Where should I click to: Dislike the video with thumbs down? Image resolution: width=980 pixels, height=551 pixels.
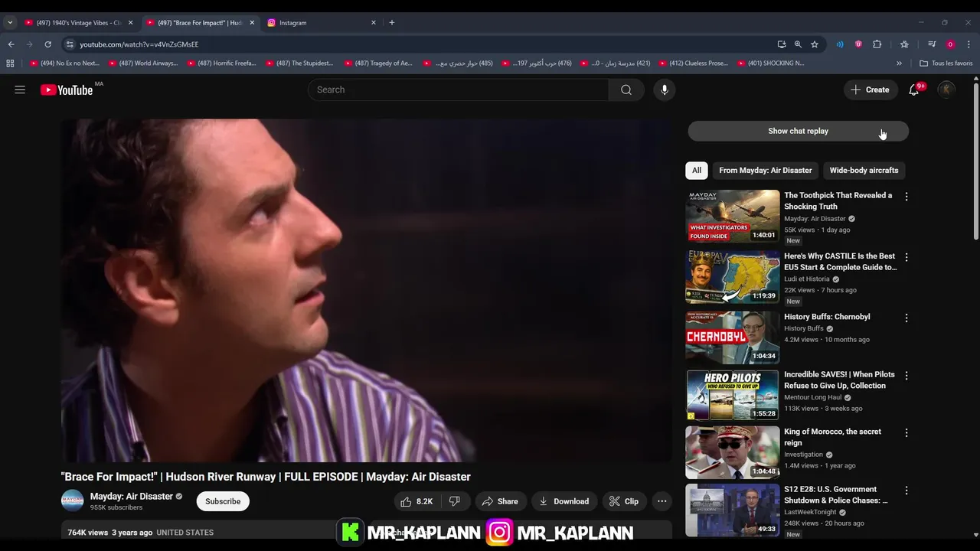point(454,501)
